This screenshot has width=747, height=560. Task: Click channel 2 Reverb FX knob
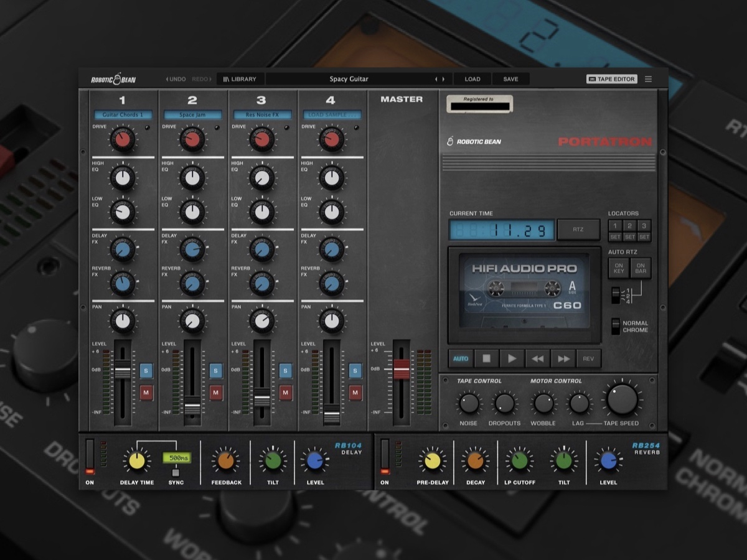click(192, 284)
